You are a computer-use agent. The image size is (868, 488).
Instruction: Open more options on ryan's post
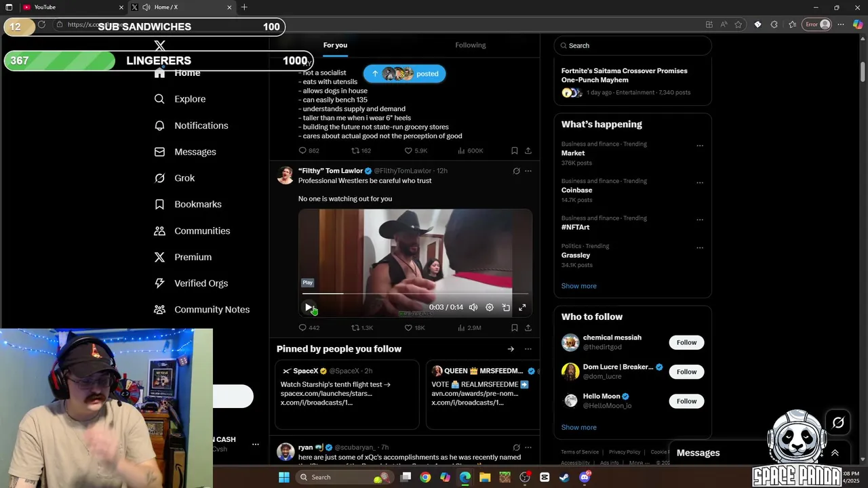[528, 447]
